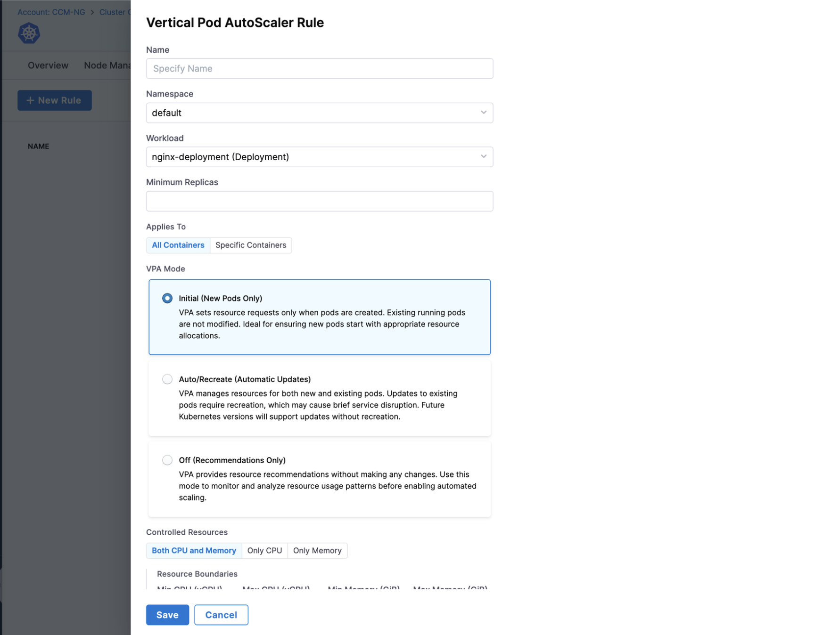Click the Name input field
The image size is (840, 635).
tap(319, 69)
